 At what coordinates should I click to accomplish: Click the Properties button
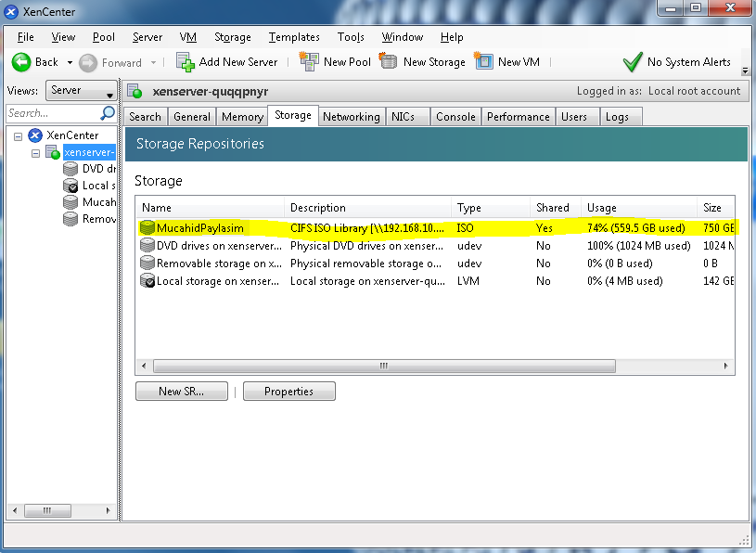[288, 391]
